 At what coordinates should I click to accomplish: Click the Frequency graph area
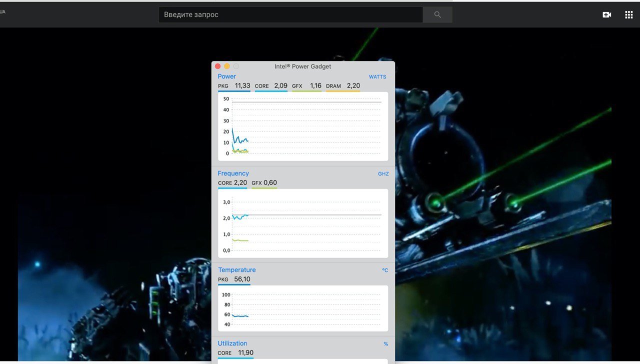(x=303, y=223)
